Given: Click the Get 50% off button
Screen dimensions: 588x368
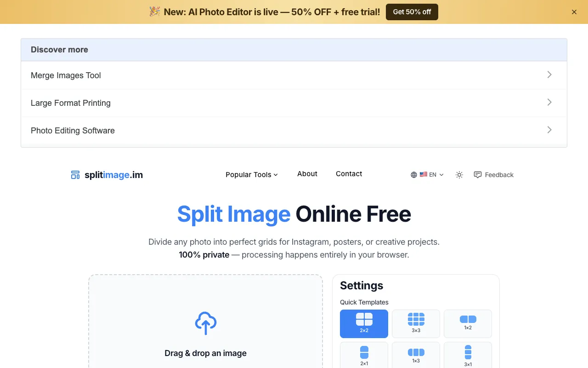Looking at the screenshot, I should (412, 12).
